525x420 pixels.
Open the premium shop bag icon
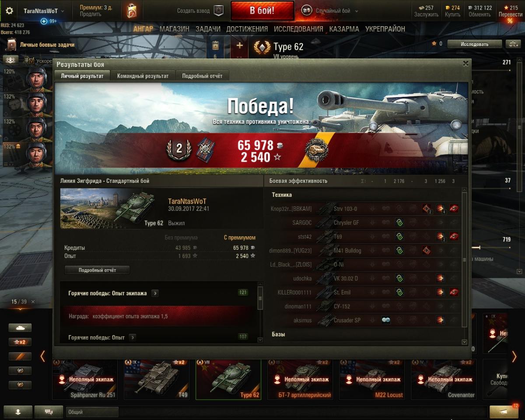coord(131,11)
